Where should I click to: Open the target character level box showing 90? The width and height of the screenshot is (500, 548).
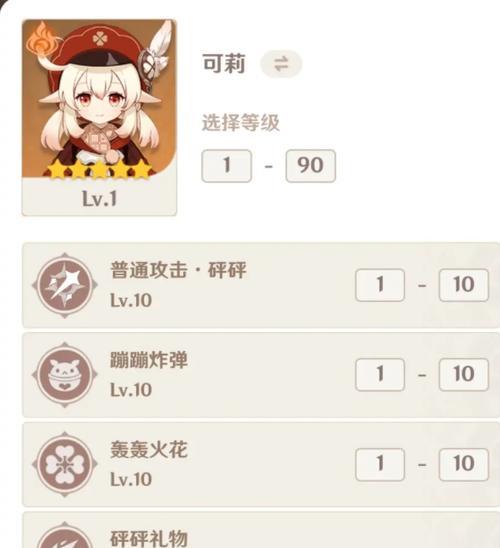(x=310, y=166)
